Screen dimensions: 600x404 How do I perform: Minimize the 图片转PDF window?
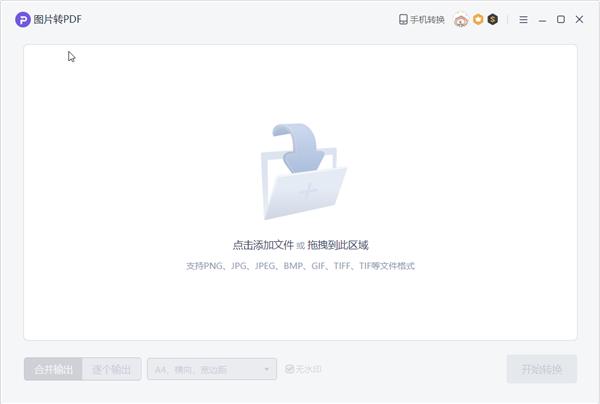click(542, 20)
